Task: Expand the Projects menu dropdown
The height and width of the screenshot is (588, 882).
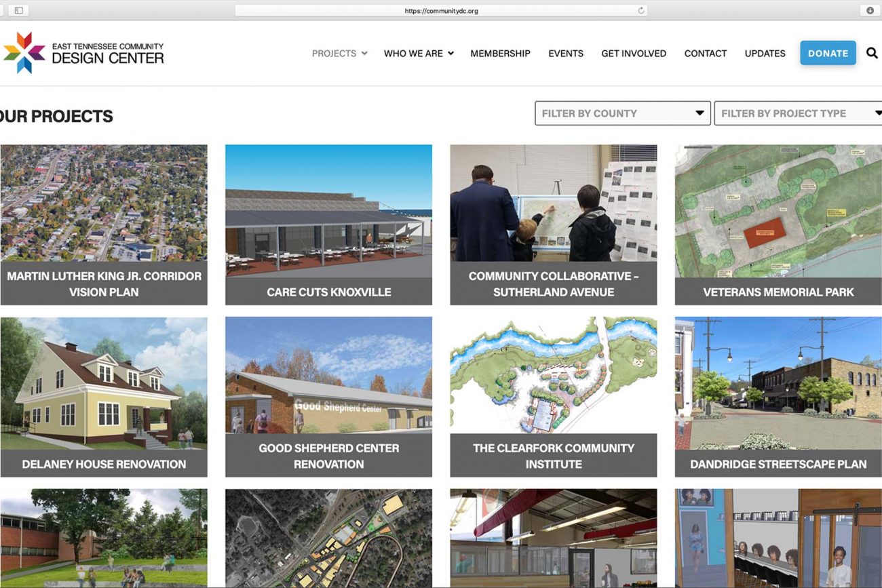Action: click(339, 54)
